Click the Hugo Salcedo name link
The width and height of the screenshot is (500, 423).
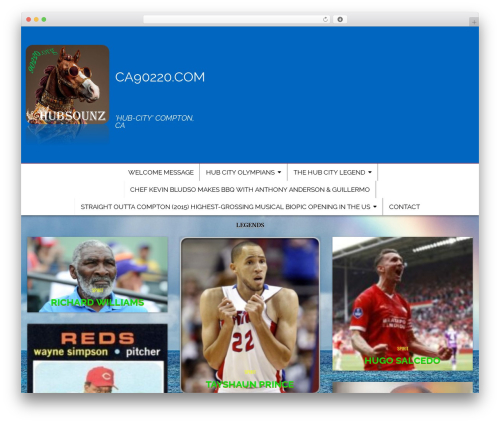click(402, 360)
